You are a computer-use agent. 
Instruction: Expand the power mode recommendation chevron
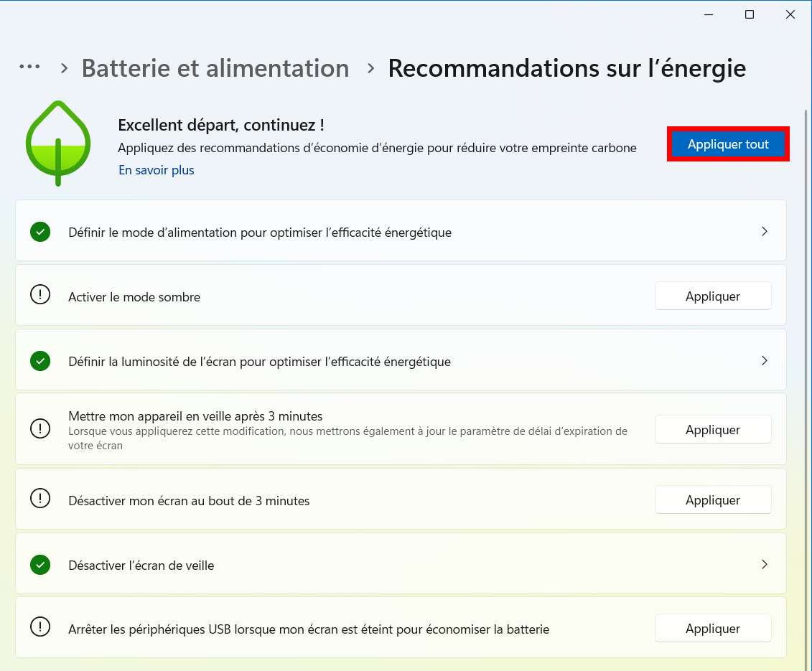pos(765,231)
